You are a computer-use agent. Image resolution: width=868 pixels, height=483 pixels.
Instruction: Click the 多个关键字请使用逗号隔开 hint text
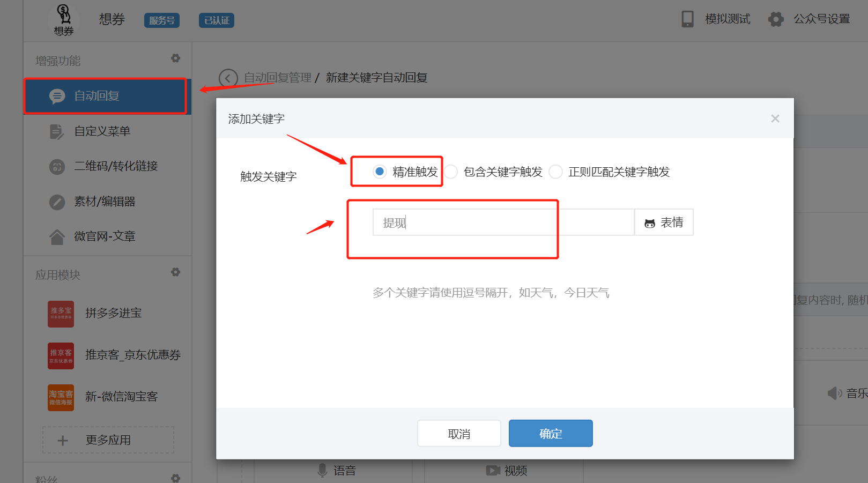tap(491, 293)
